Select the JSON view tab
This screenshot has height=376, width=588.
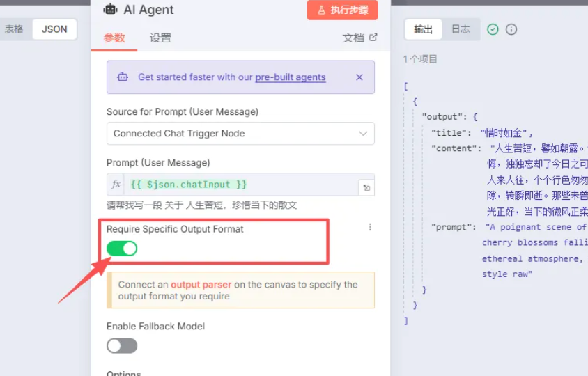point(54,29)
